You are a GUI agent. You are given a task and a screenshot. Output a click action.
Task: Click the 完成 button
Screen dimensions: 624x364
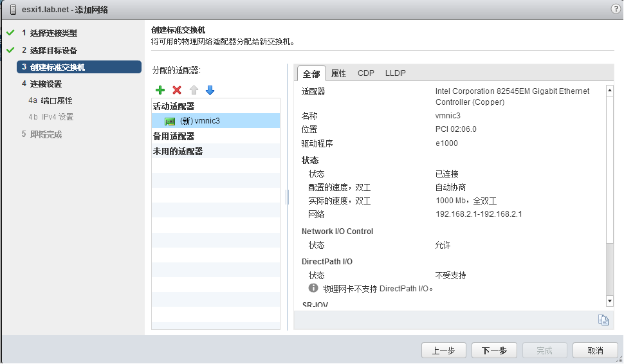(x=544, y=350)
